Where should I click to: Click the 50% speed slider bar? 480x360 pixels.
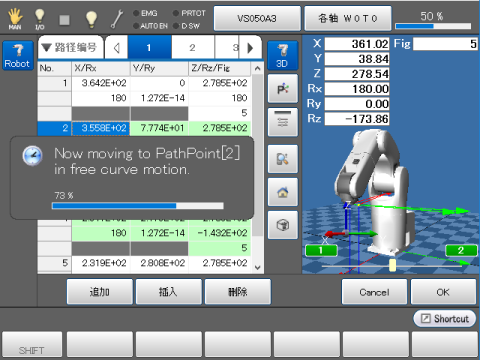(x=433, y=26)
